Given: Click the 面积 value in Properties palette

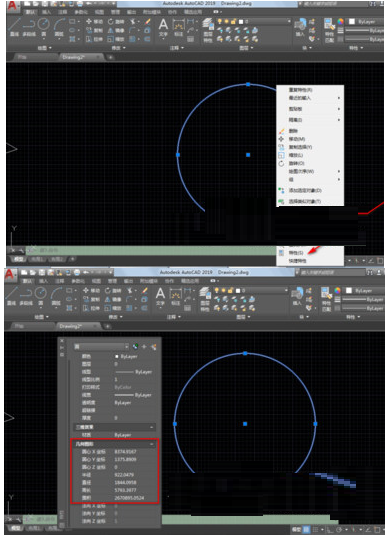Looking at the screenshot, I should [x=129, y=498].
